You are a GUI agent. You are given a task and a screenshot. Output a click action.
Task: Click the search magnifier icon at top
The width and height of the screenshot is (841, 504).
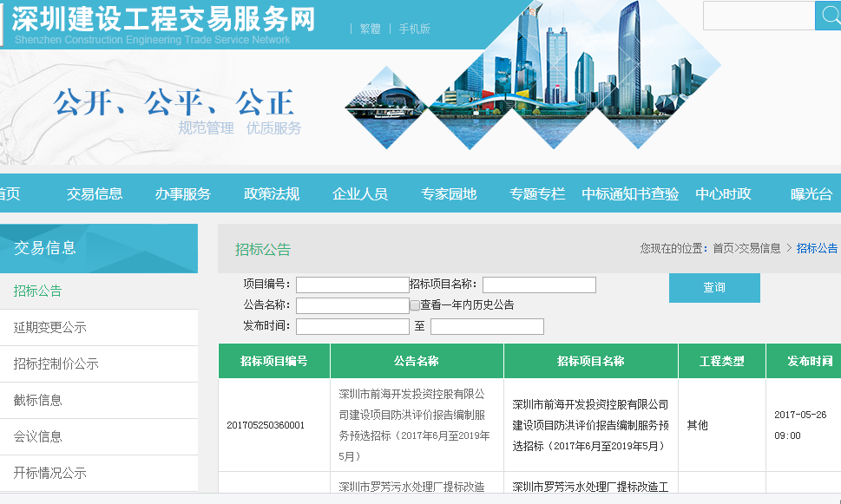click(x=829, y=16)
